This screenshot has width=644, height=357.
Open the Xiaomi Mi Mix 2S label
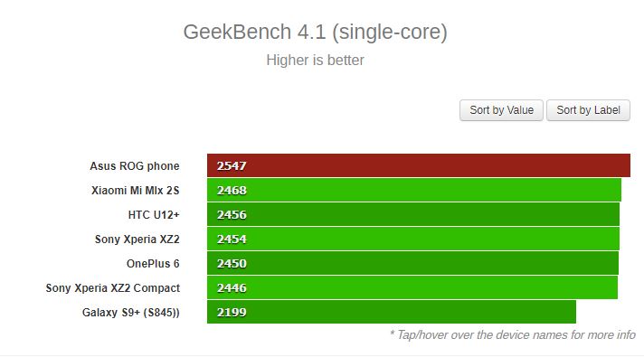coord(135,191)
